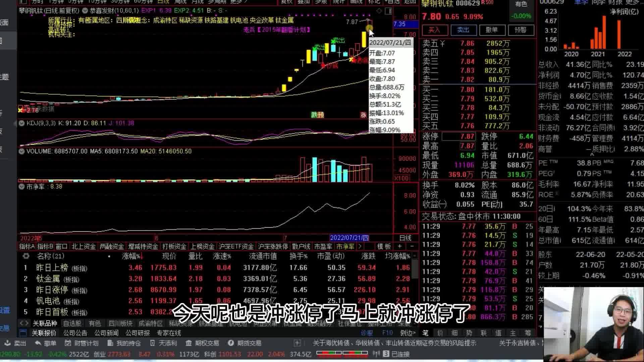This screenshot has width=644, height=362.
Task: Toggle the 侧边 sidebar switch
Action: click(408, 333)
